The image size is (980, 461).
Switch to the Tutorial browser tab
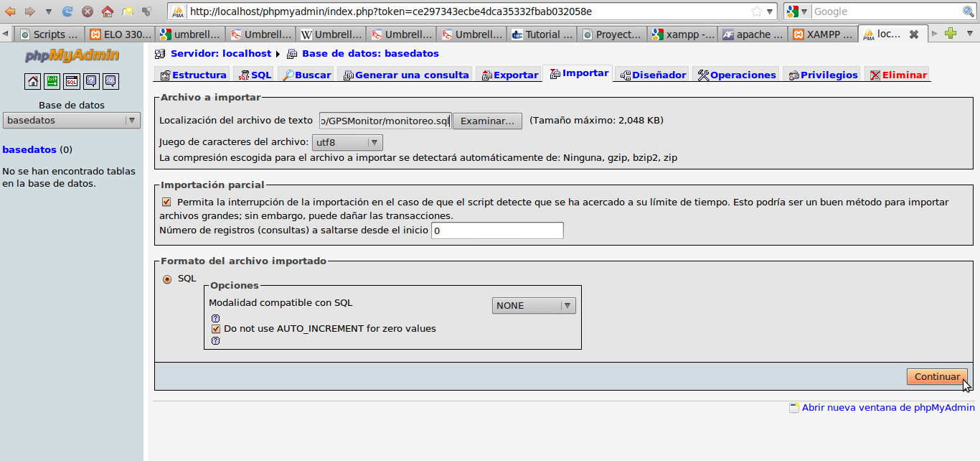coord(542,34)
